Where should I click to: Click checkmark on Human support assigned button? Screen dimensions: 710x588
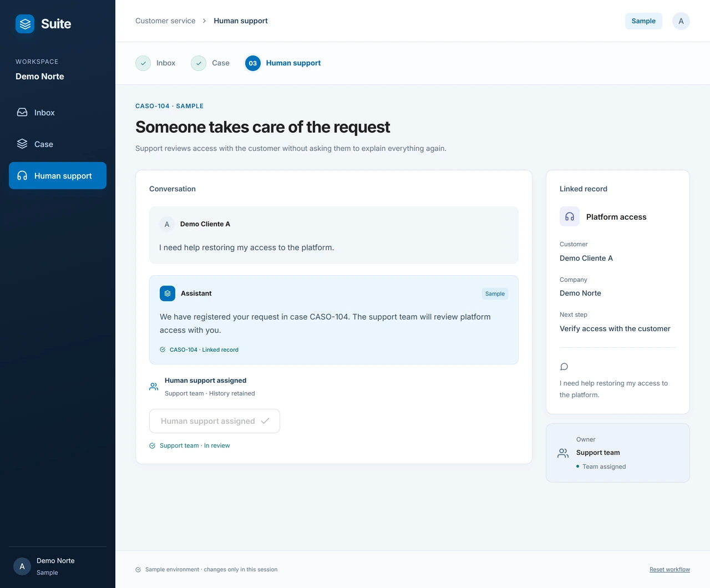coord(265,421)
